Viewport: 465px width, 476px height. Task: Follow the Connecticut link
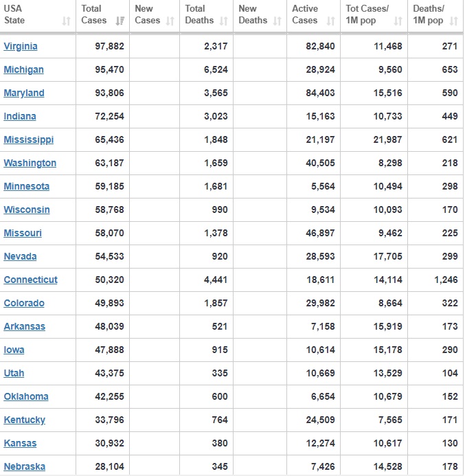coord(31,280)
